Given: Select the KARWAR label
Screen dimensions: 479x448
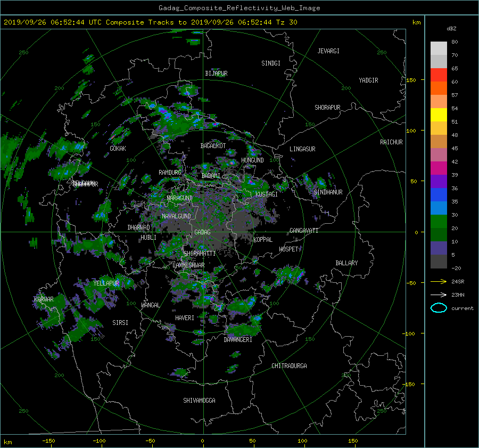Looking at the screenshot, I should [x=44, y=299].
